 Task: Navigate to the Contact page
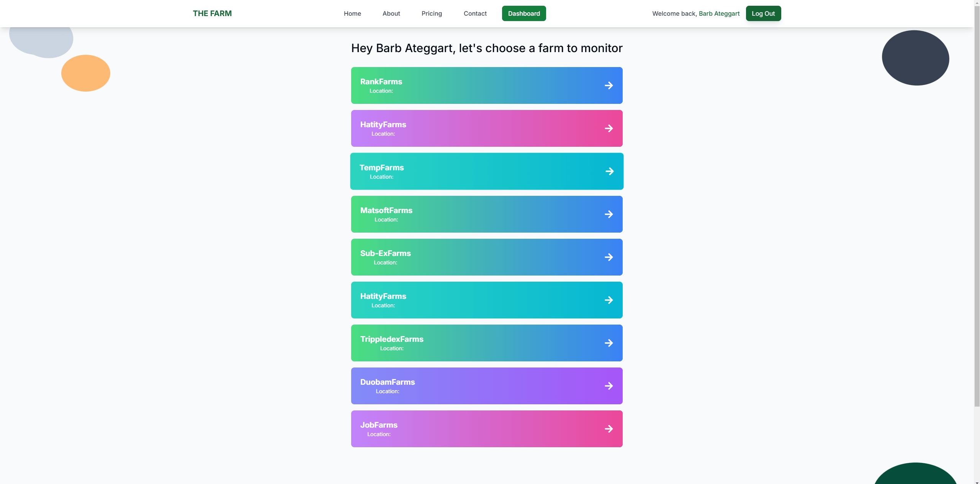pyautogui.click(x=475, y=13)
